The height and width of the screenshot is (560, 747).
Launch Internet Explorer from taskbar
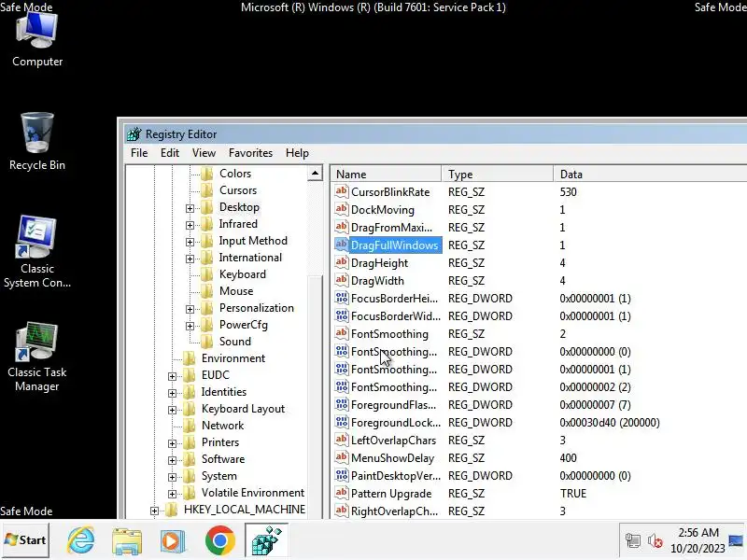tap(80, 540)
